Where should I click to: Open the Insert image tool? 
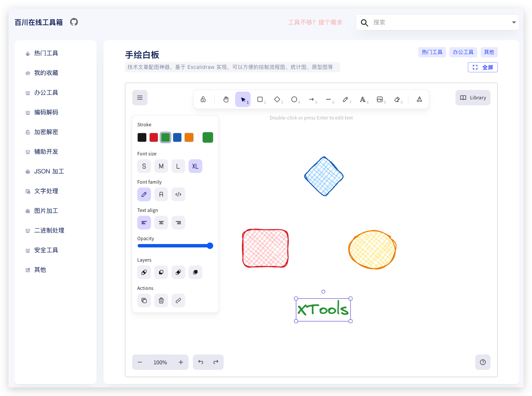(380, 99)
